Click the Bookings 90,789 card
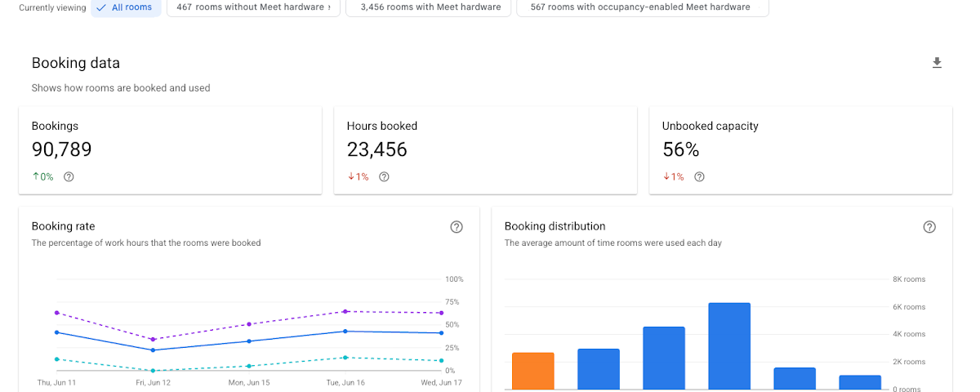This screenshot has width=980, height=392. click(x=170, y=150)
